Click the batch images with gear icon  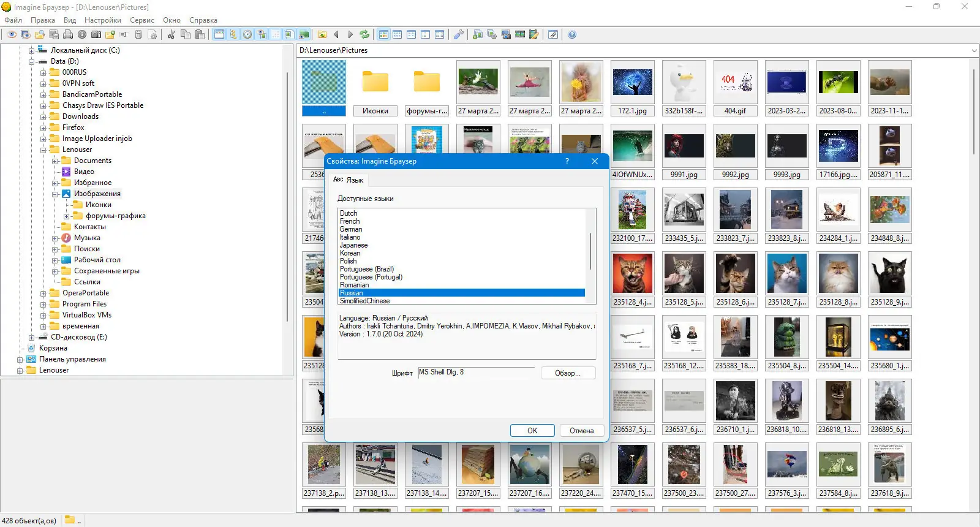tap(492, 35)
